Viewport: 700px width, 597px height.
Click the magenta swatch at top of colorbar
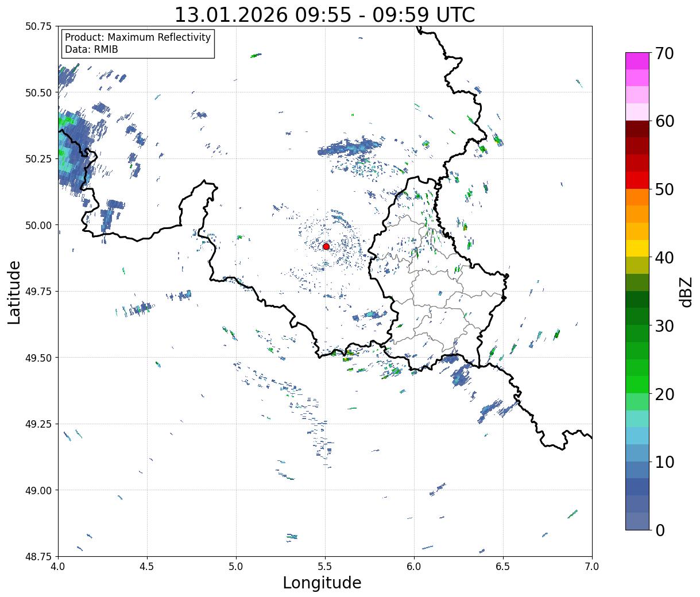[637, 61]
